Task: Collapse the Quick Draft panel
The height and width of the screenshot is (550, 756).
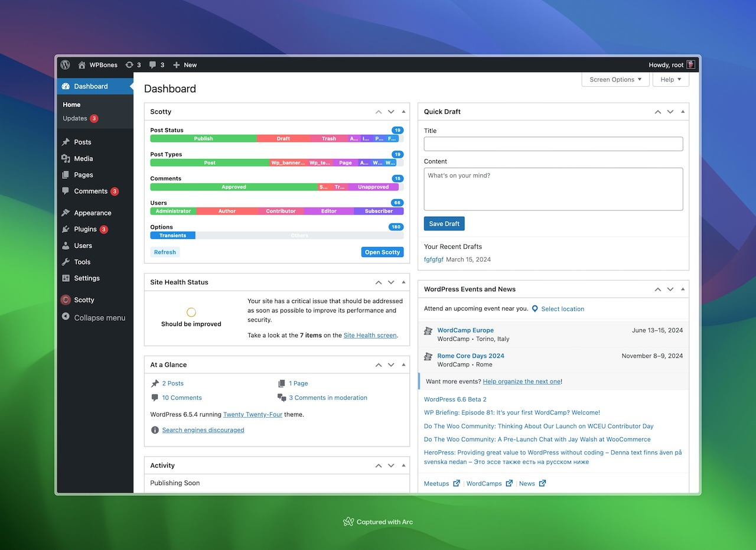Action: (683, 112)
